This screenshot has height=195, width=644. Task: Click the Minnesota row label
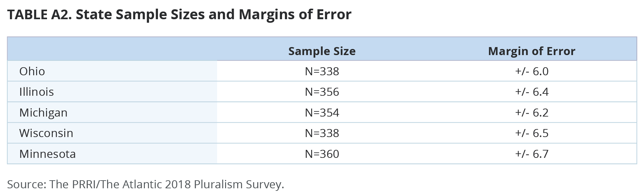pyautogui.click(x=47, y=154)
